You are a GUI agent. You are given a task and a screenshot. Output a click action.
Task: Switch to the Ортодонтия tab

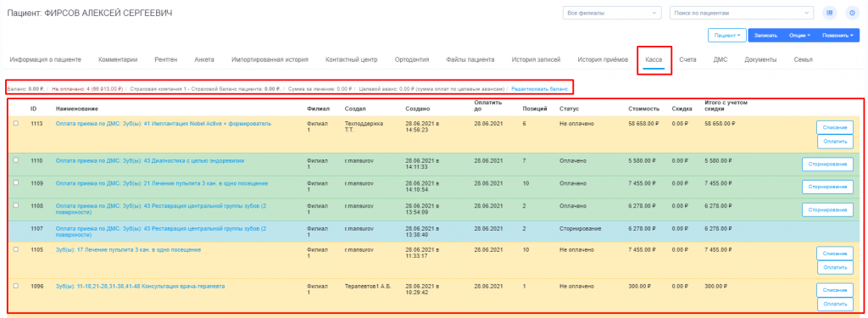pos(412,59)
